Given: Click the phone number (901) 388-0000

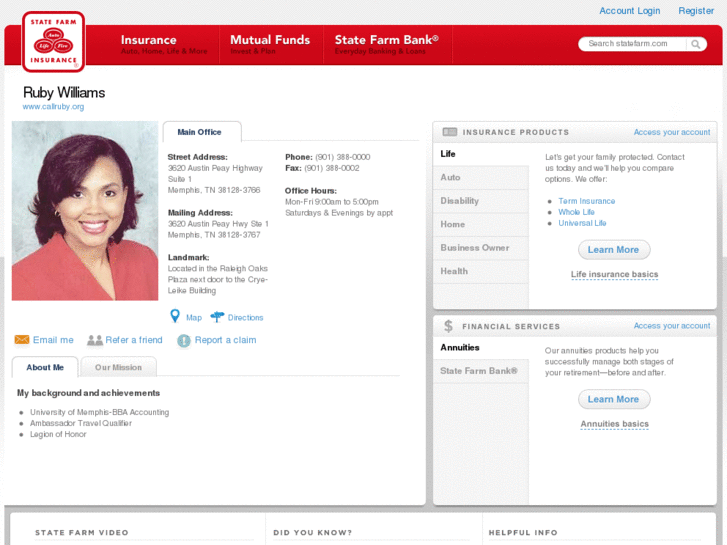Looking at the screenshot, I should 343,157.
